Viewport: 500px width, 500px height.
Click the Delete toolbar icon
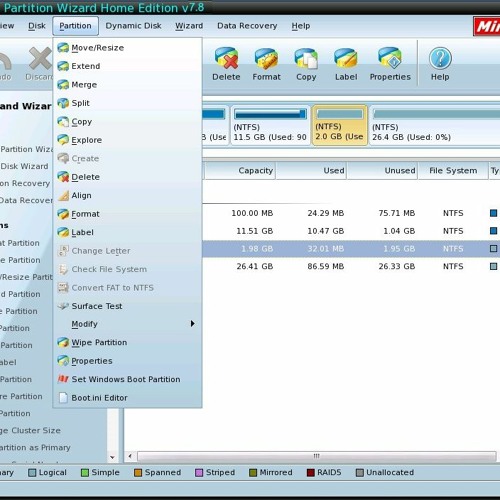[x=226, y=64]
